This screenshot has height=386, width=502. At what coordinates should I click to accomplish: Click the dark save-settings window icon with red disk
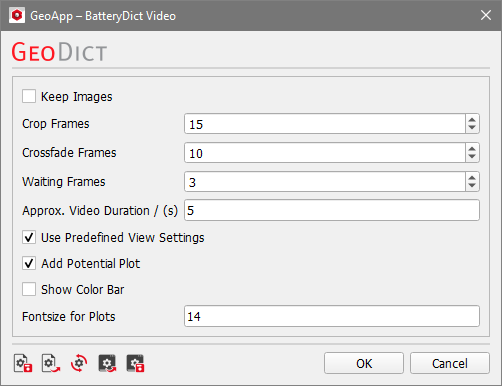tap(135, 363)
